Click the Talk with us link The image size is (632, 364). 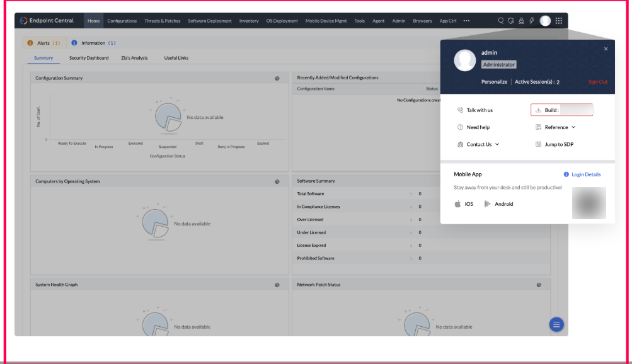point(480,110)
